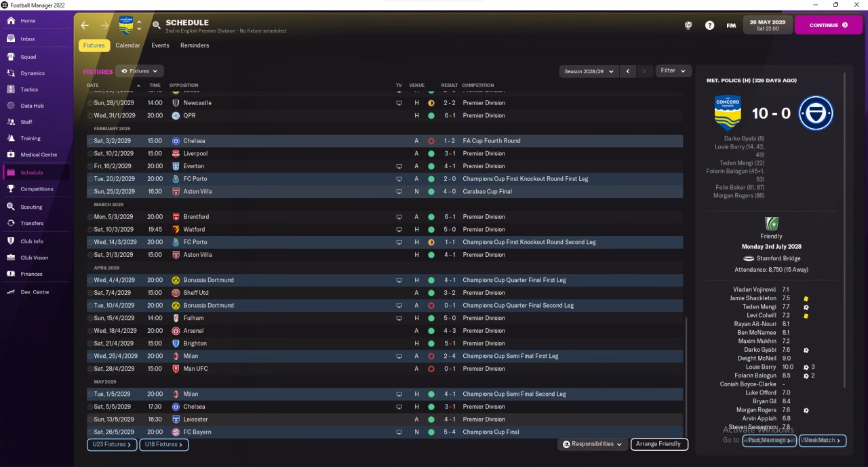Click the Aston Villa Carabao Cup Final result
The height and width of the screenshot is (467, 868).
pyautogui.click(x=450, y=192)
